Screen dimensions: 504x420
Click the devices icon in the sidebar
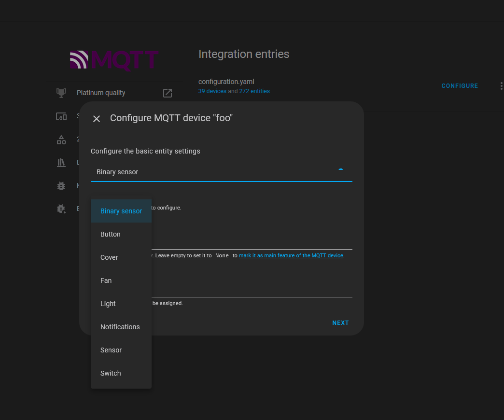(x=61, y=116)
